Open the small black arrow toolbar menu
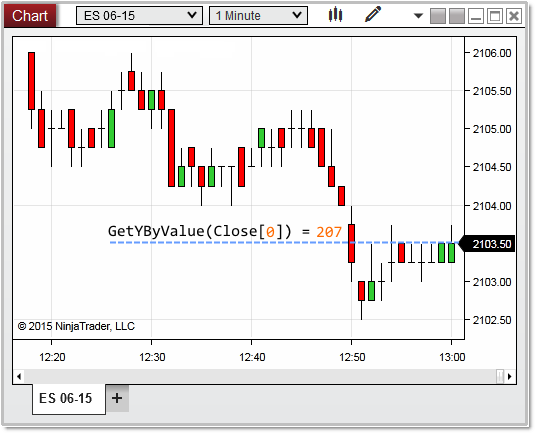 [x=418, y=16]
